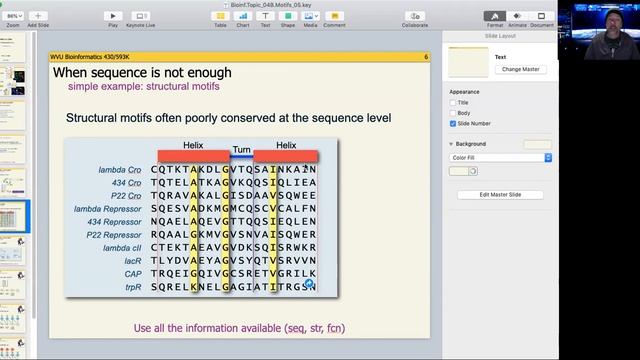Click the 'lacR' row label
640x360 pixels.
pos(133,261)
